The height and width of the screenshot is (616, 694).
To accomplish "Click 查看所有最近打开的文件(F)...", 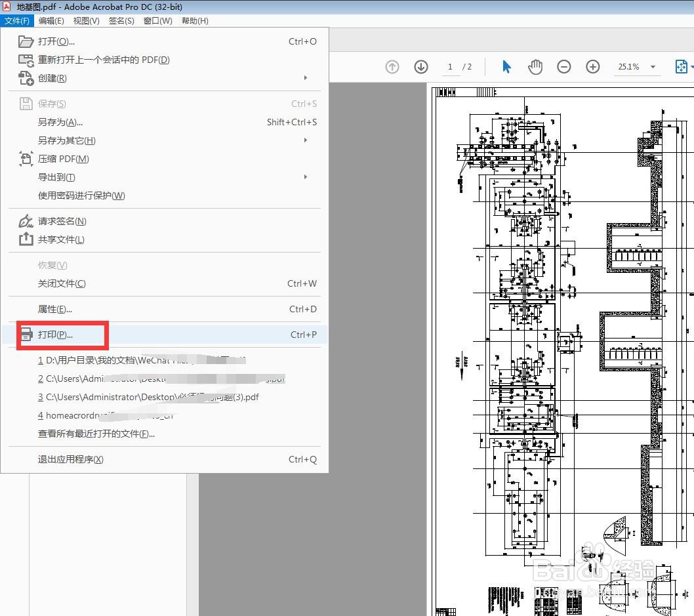I will 164,434.
